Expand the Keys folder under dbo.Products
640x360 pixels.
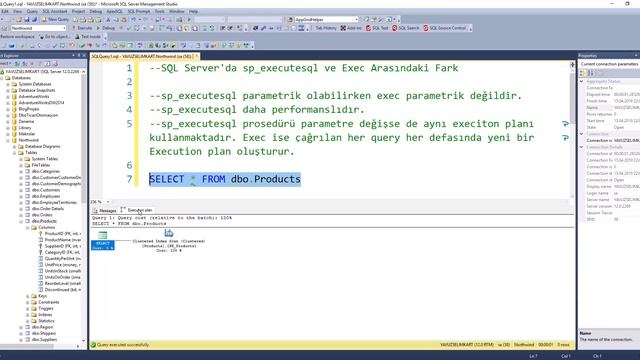pyautogui.click(x=28, y=296)
